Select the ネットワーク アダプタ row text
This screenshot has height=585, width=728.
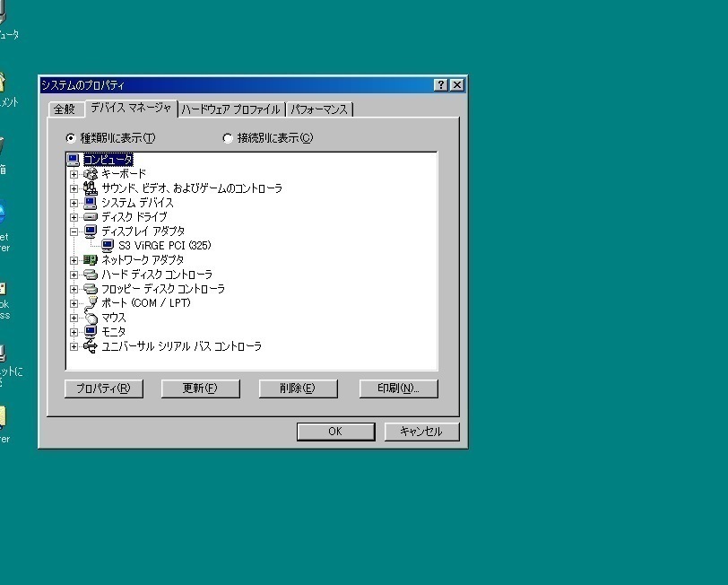(x=143, y=259)
